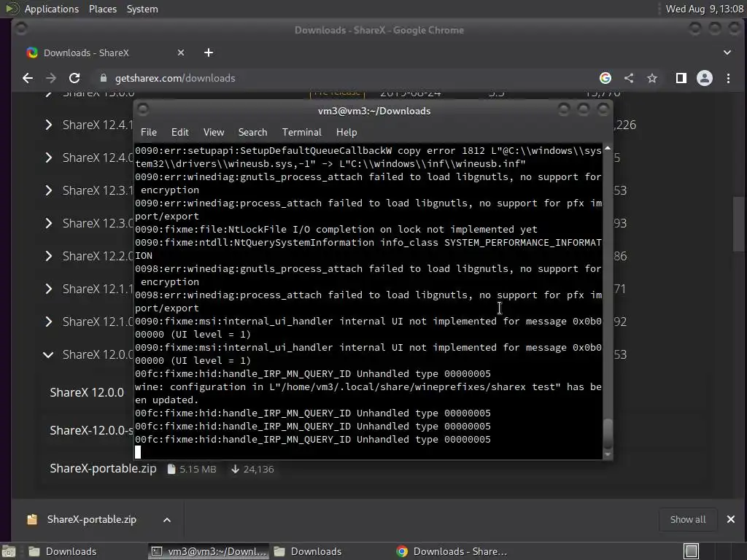
Task: Open the System menu
Action: pos(142,9)
